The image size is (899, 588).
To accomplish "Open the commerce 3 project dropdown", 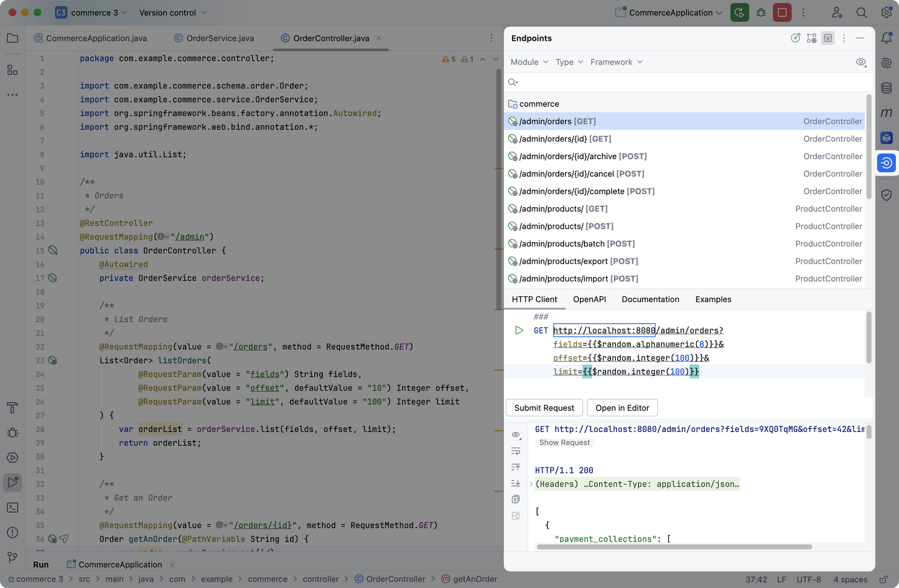I will click(91, 13).
